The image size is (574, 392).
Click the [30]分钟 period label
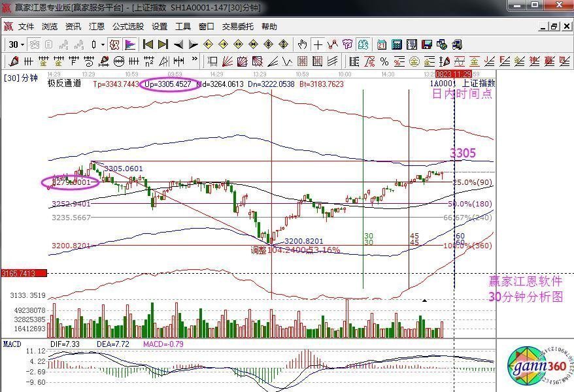[x=21, y=78]
